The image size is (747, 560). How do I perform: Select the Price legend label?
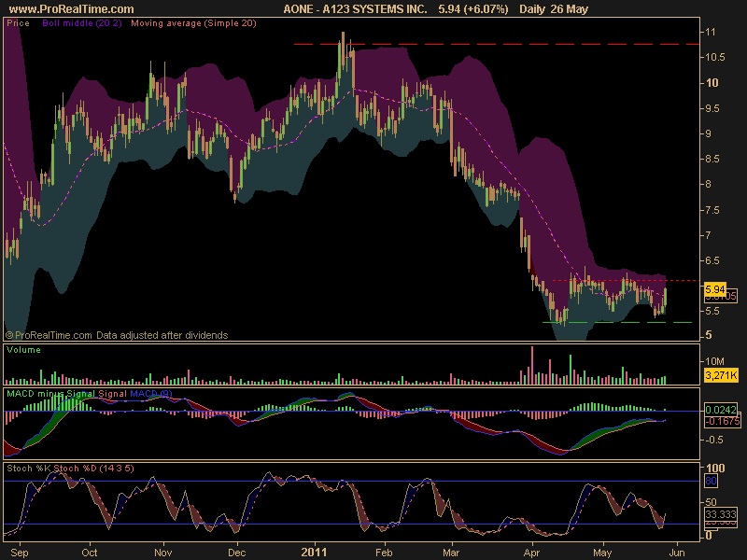18,22
